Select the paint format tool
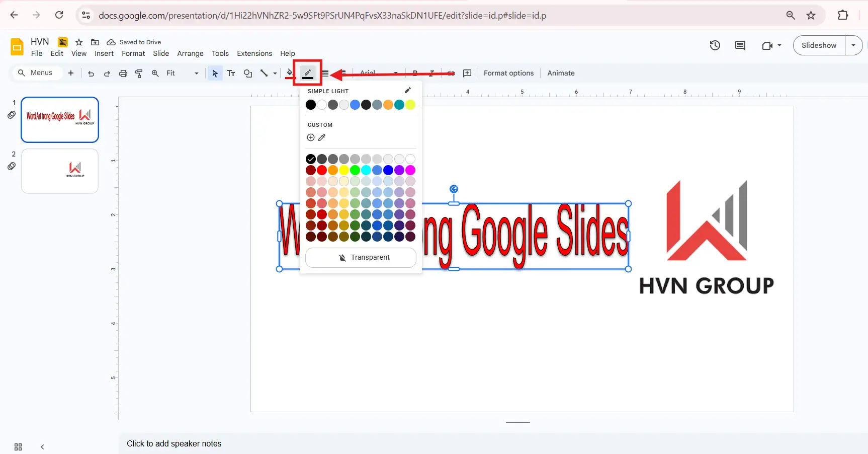868x454 pixels. coord(139,73)
